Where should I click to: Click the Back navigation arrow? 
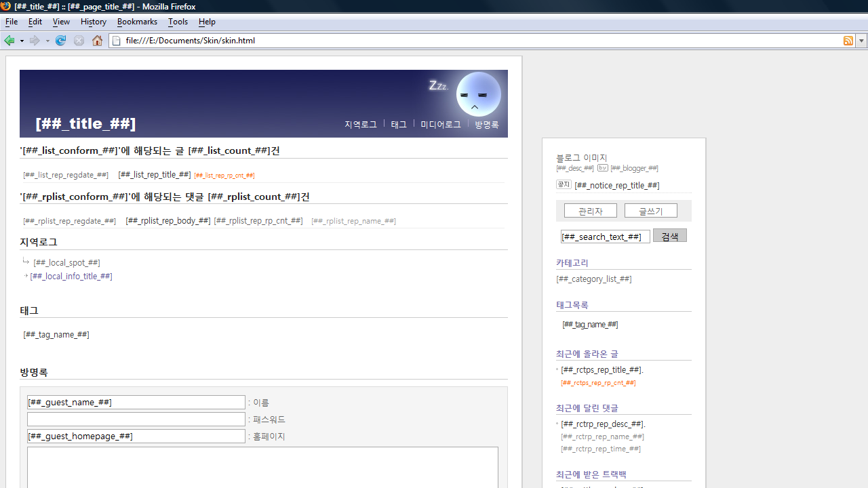9,41
